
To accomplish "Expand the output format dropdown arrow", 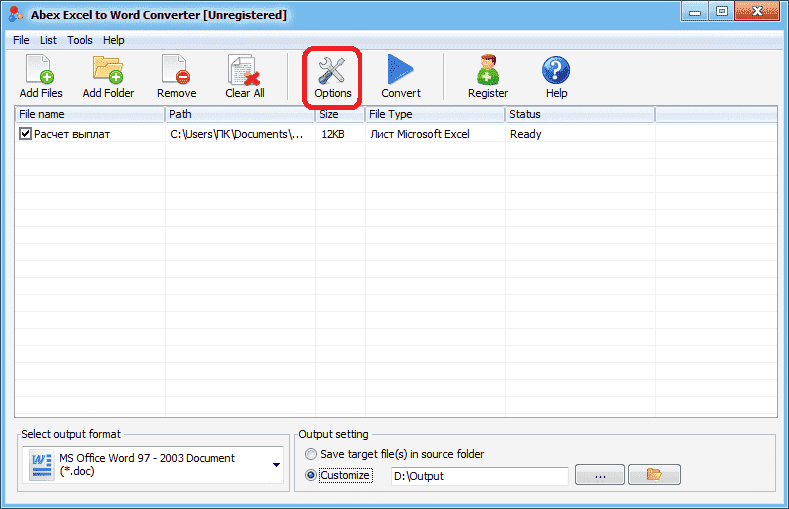I will pos(276,465).
